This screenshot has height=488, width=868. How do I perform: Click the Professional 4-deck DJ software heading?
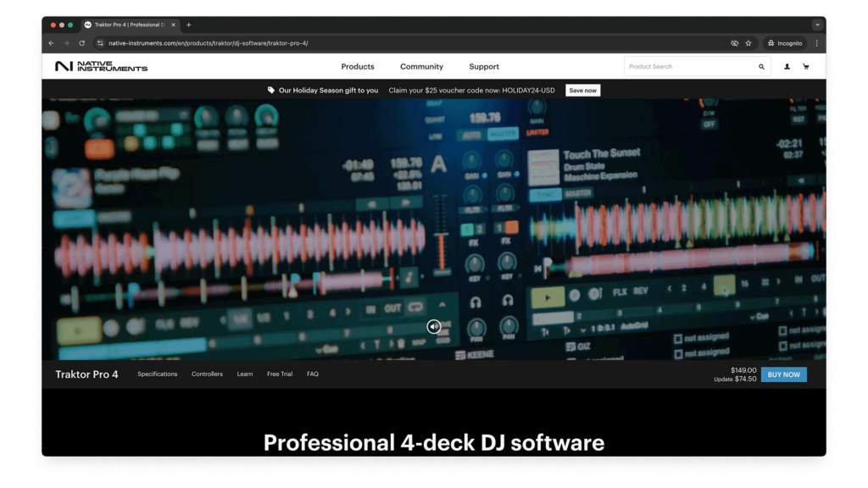[434, 442]
